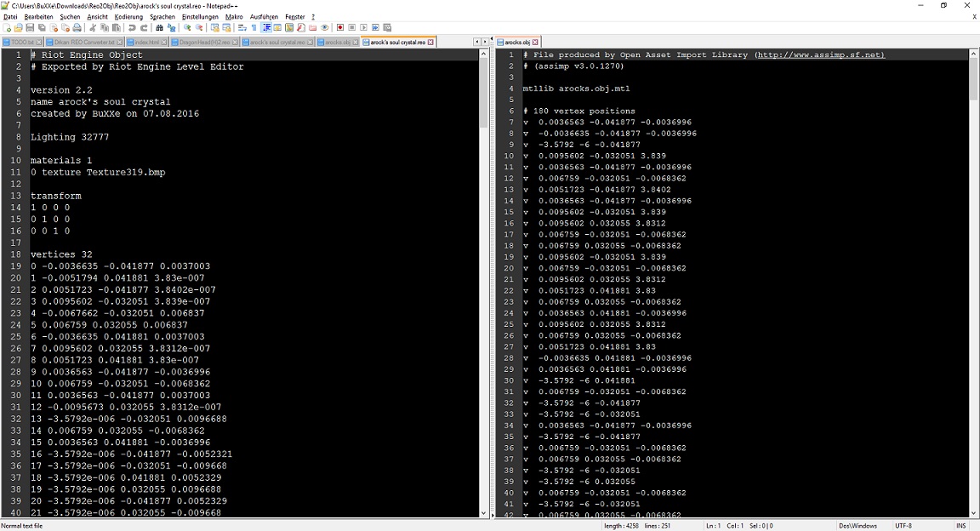
Task: Click the New file toolbar icon
Action: coord(7,28)
